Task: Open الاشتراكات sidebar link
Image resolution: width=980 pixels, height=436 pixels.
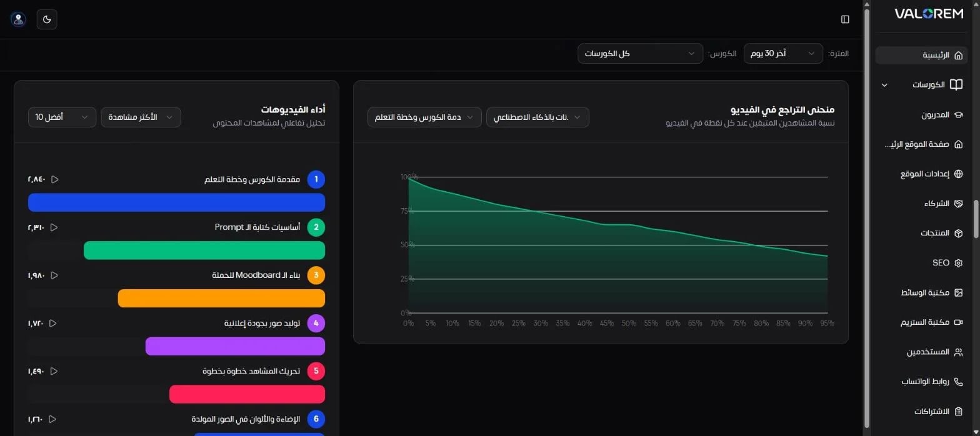Action: pyautogui.click(x=922, y=412)
